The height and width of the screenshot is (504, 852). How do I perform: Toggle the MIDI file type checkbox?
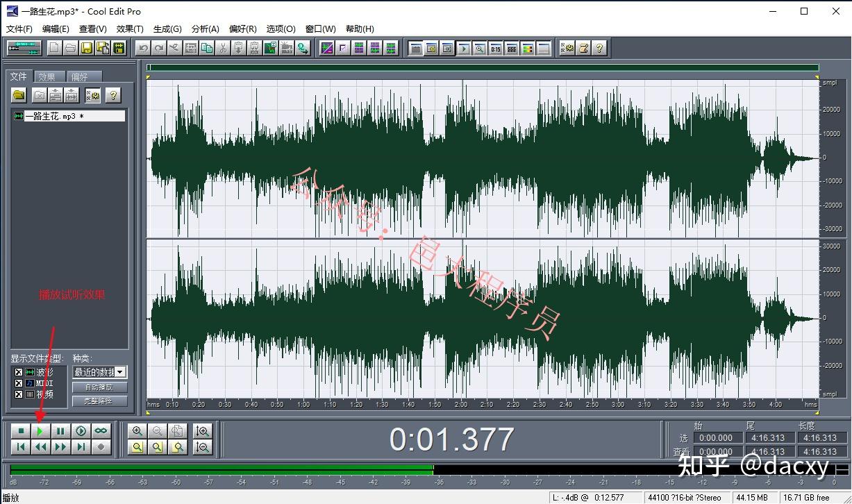19,383
